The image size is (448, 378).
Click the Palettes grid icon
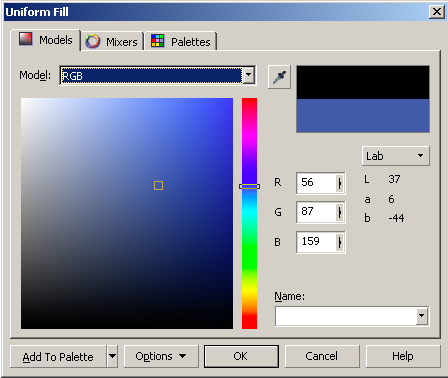click(x=157, y=41)
